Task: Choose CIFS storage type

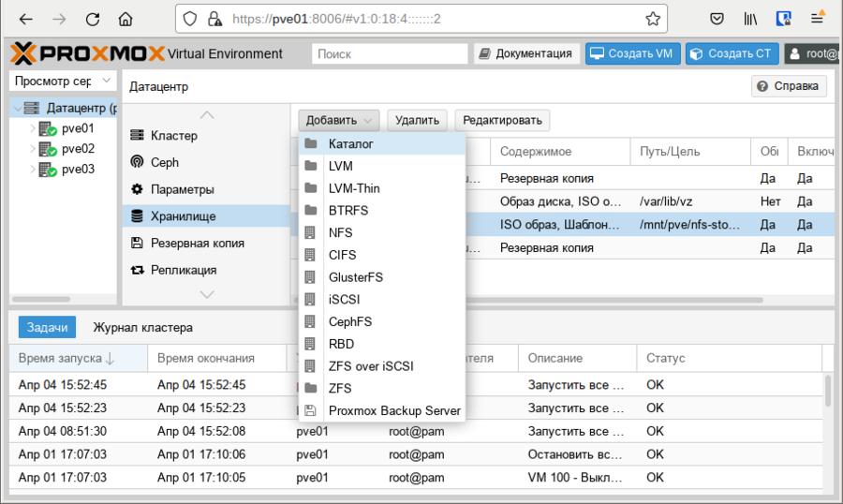Action: [x=382, y=255]
